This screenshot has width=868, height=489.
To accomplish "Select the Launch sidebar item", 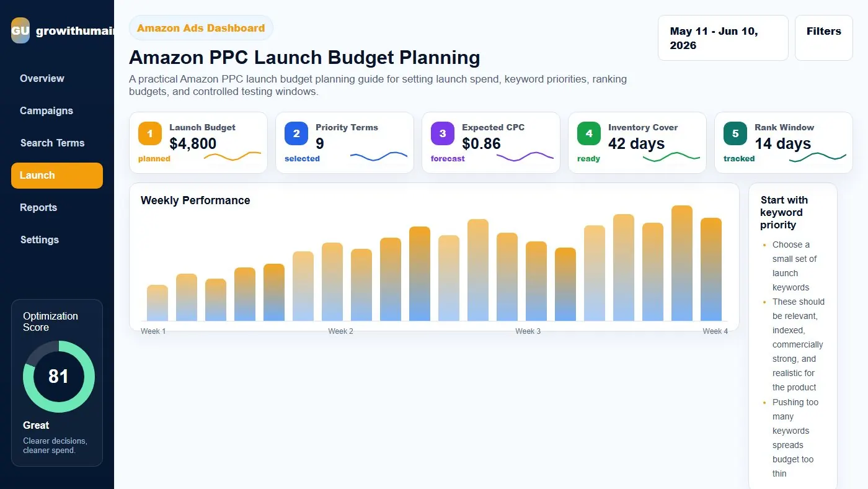I will [x=57, y=175].
